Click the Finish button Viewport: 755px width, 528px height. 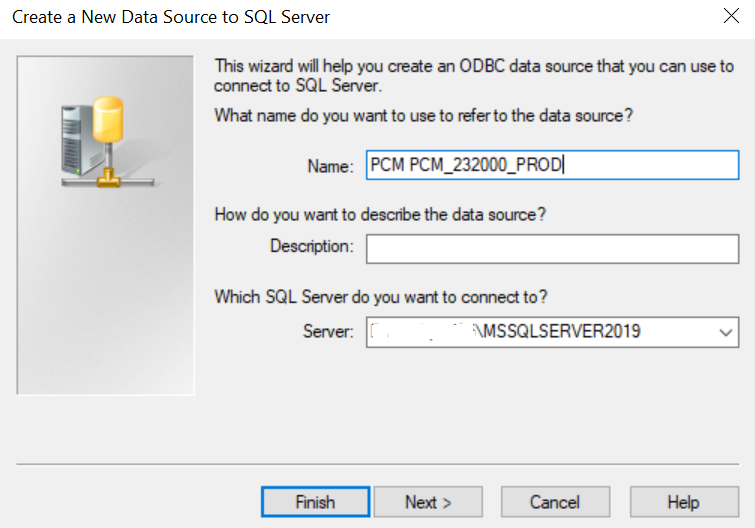pos(315,502)
